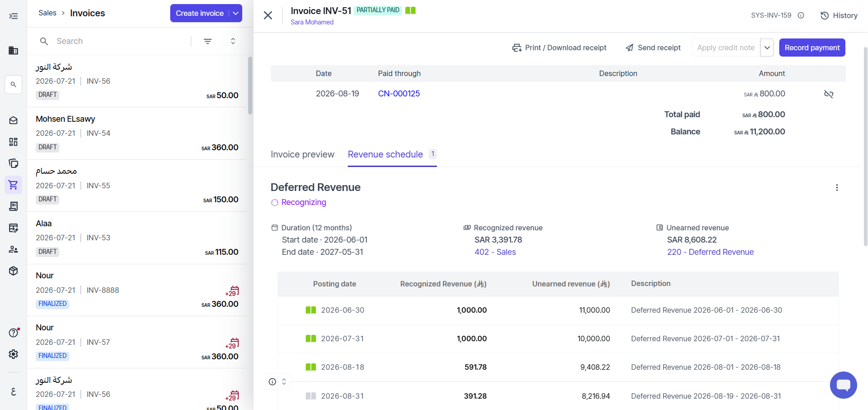868x410 pixels.
Task: Expand the Create invoice dropdown arrow
Action: pyautogui.click(x=235, y=13)
